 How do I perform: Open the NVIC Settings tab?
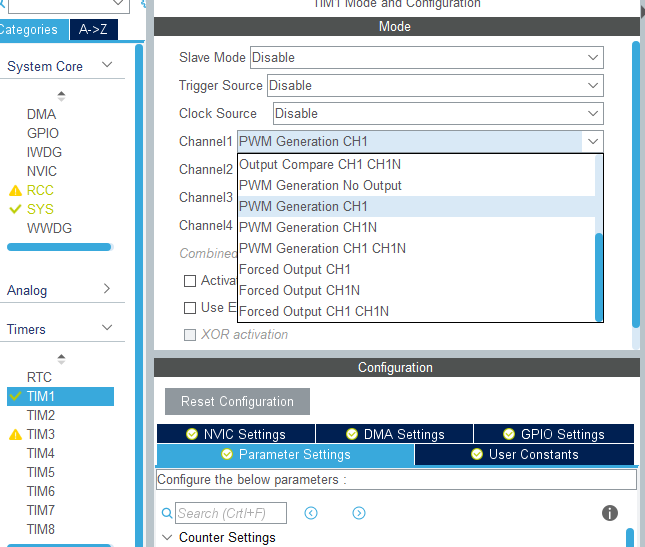[236, 434]
